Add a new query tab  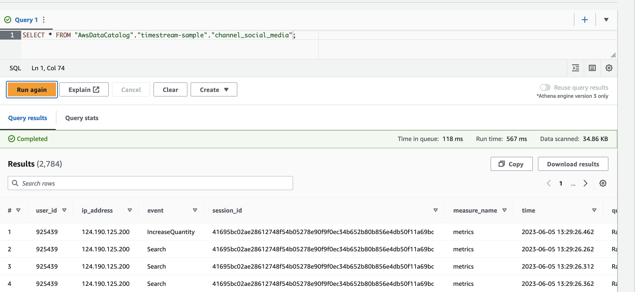585,20
